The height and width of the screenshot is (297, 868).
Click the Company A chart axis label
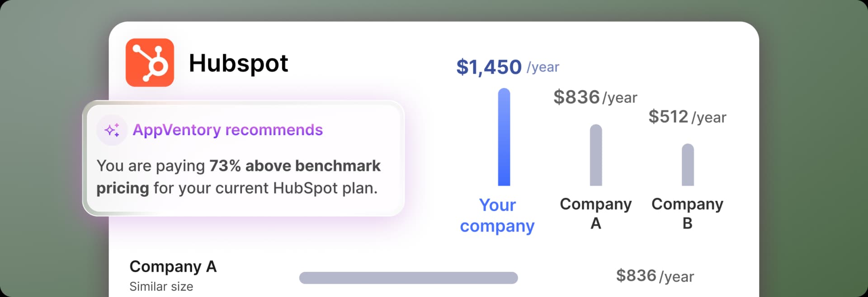pos(596,213)
